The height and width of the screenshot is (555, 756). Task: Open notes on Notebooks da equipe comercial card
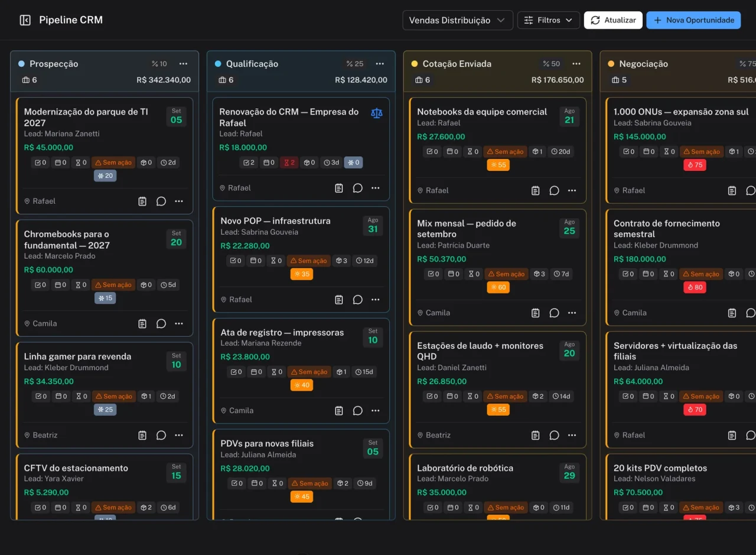[x=536, y=190]
